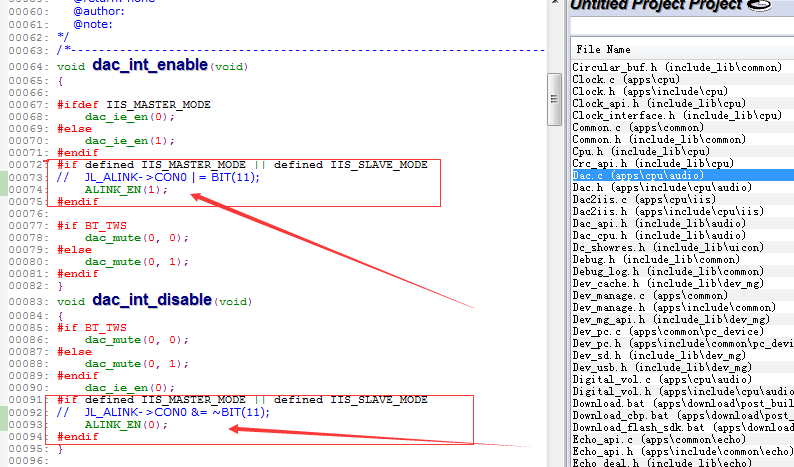Click @author: comment on line 60
The height and width of the screenshot is (467, 794).
click(99, 11)
